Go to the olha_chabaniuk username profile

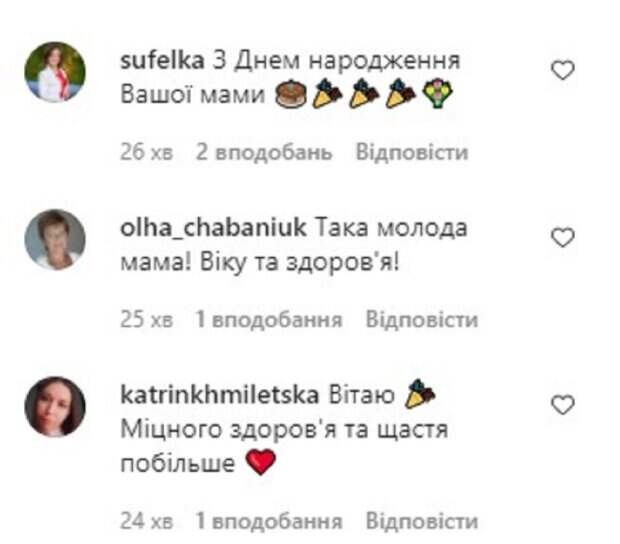point(213,228)
